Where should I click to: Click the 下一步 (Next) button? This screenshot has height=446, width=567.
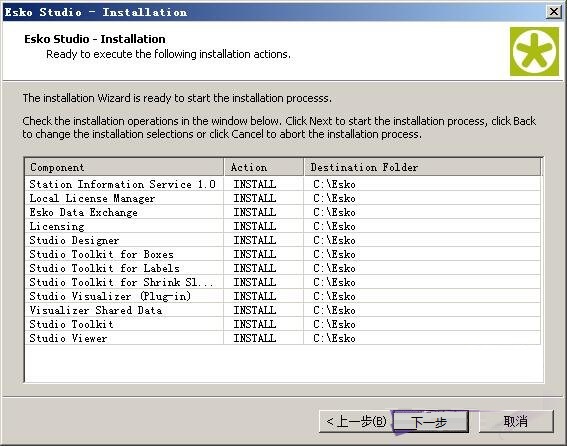point(430,421)
